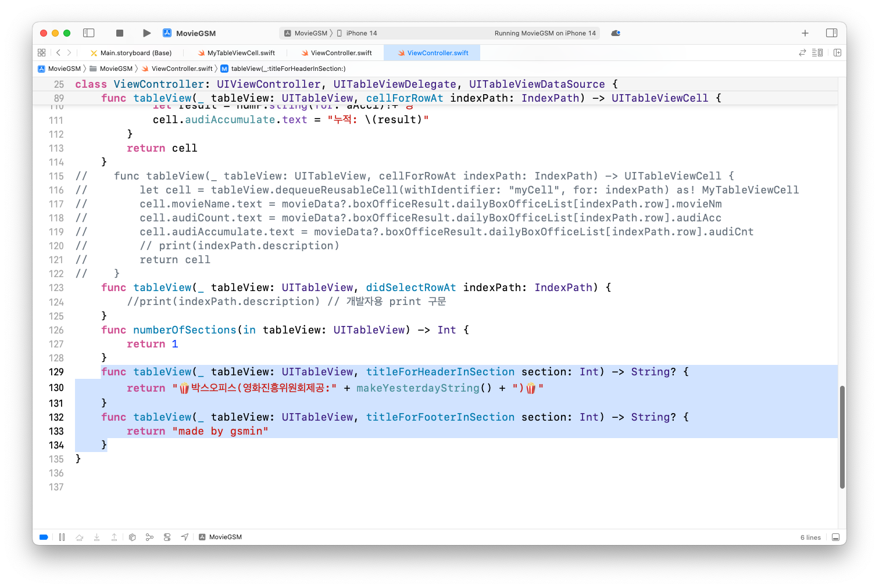Click UITableViewDataSource in class declaration
The image size is (879, 588).
click(x=537, y=84)
